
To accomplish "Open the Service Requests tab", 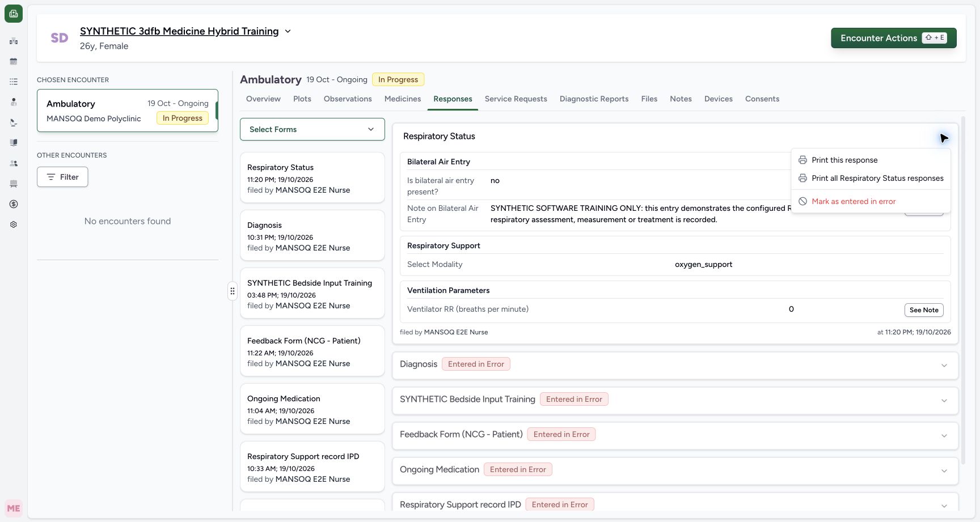I will 516,99.
